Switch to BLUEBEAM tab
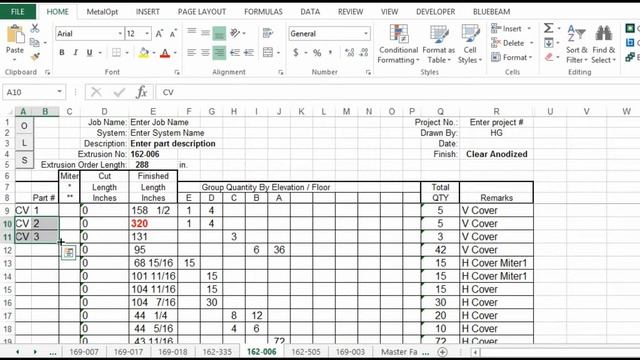Image resolution: width=640 pixels, height=360 pixels. 491,12
